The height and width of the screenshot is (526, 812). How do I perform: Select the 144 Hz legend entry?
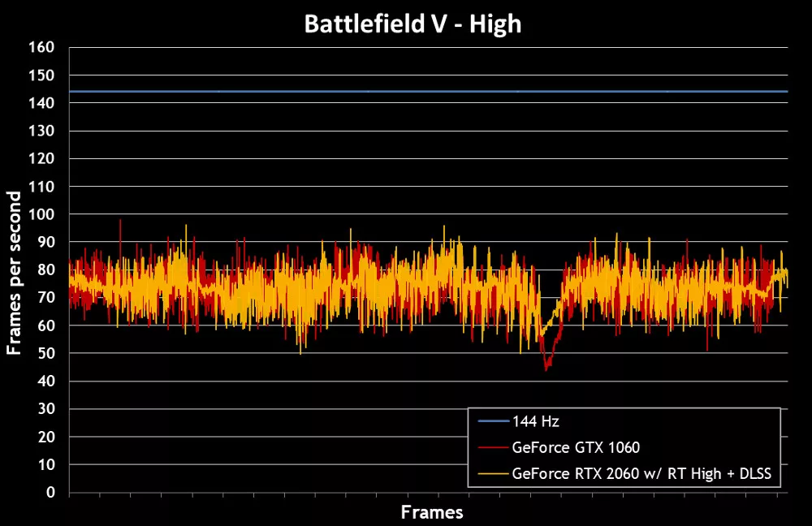pyautogui.click(x=518, y=421)
